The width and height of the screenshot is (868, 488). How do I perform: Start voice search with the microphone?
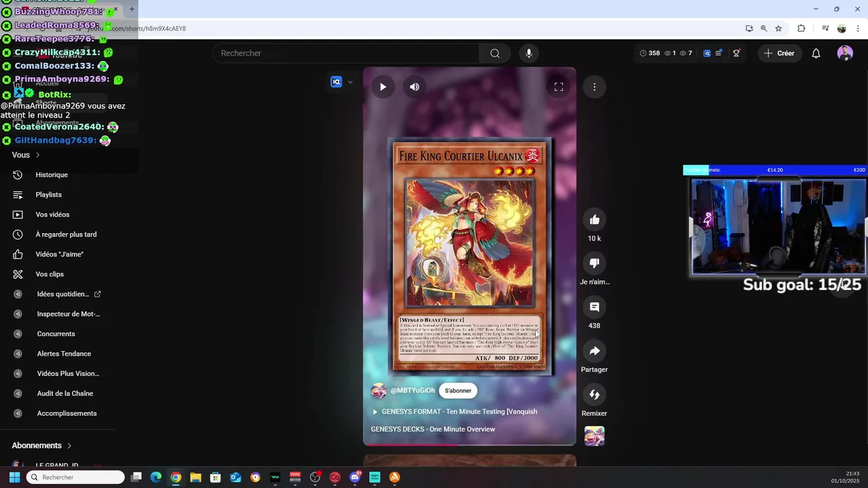click(x=529, y=53)
